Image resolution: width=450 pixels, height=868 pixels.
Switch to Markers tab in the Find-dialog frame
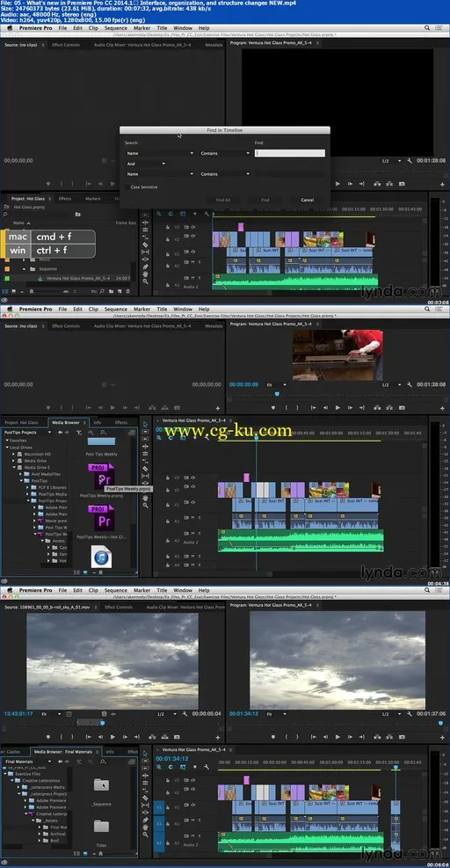93,198
